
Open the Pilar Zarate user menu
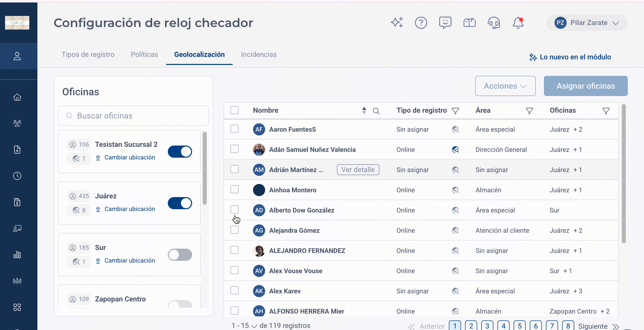click(587, 23)
